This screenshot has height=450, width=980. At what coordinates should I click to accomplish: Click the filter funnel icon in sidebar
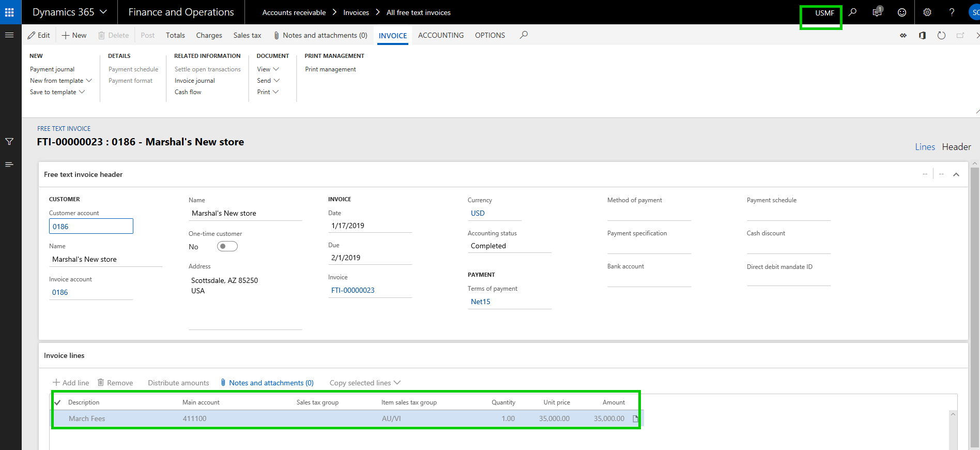[9, 142]
